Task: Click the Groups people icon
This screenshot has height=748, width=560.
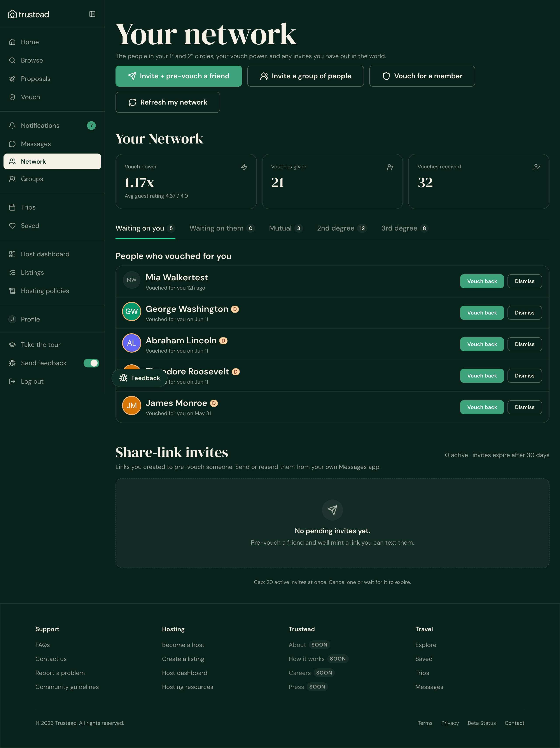Action: (12, 179)
